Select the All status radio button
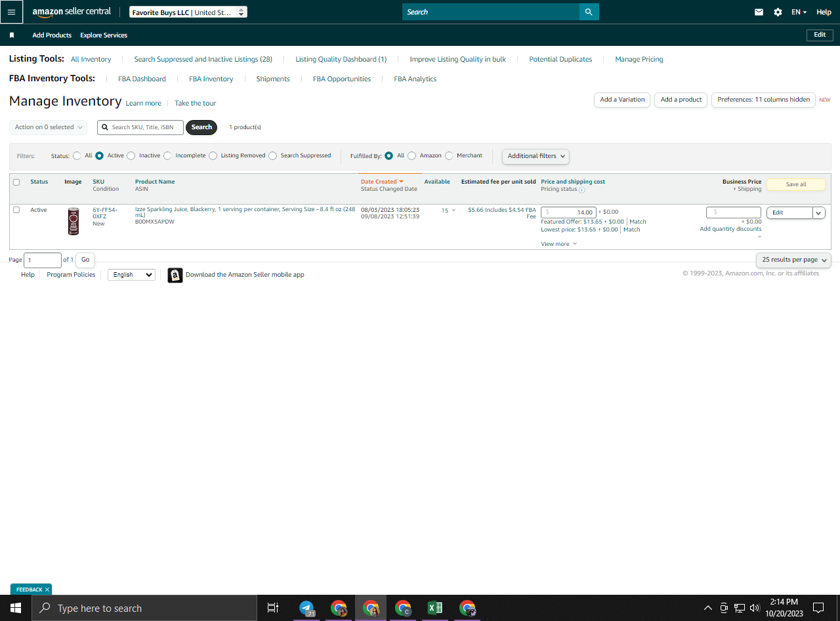The height and width of the screenshot is (621, 840). tap(77, 156)
